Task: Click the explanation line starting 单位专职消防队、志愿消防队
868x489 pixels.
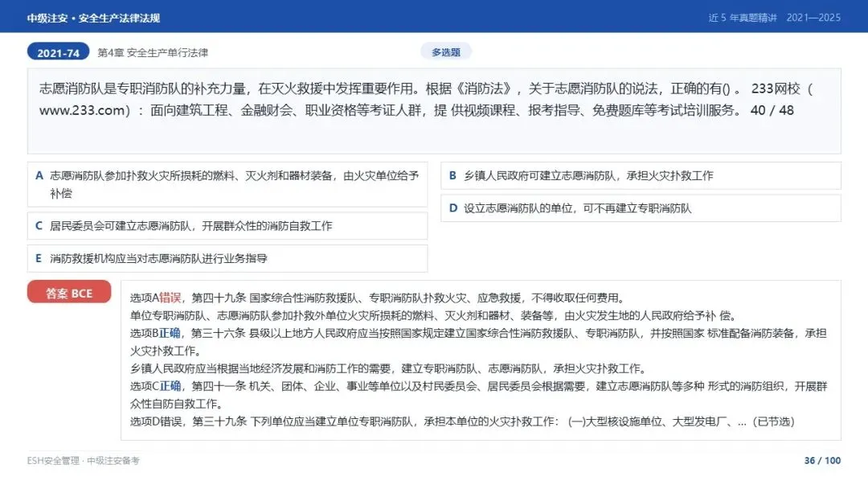Action: pos(434,315)
